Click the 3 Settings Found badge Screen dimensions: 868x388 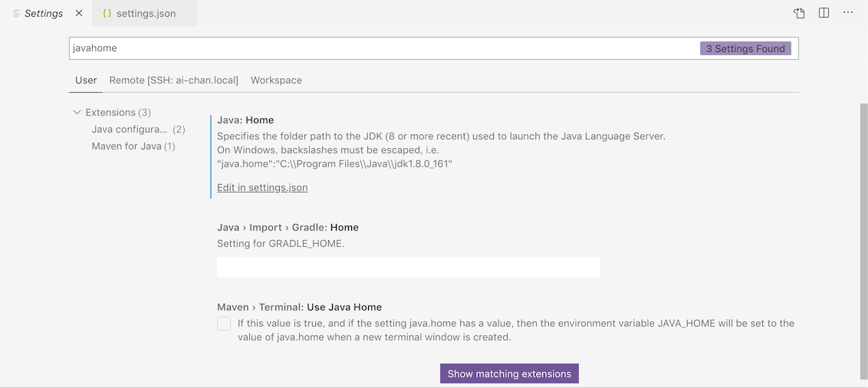pos(745,48)
